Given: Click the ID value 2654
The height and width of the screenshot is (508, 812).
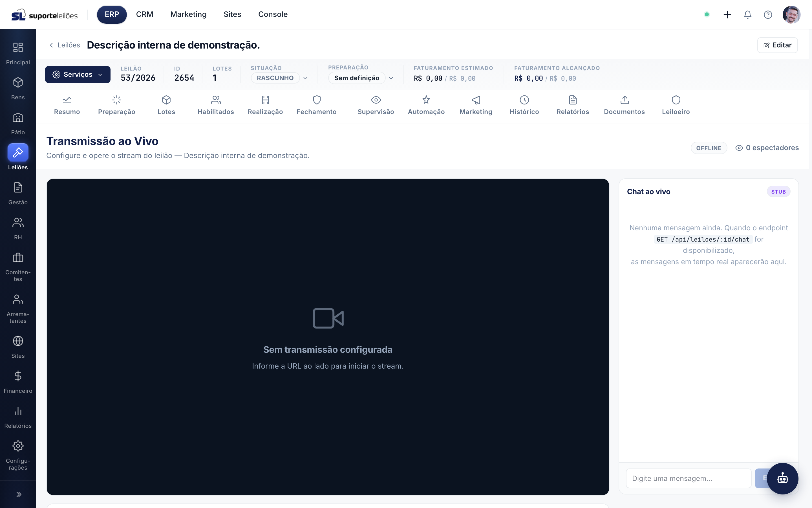Looking at the screenshot, I should pos(184,78).
